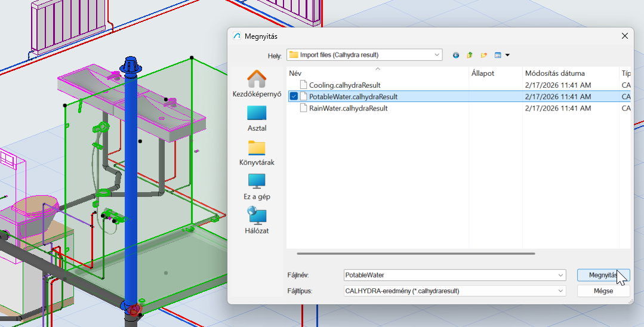644x327 pixels.
Task: Click PotableWater.calhydraResult file icon
Action: (x=303, y=97)
